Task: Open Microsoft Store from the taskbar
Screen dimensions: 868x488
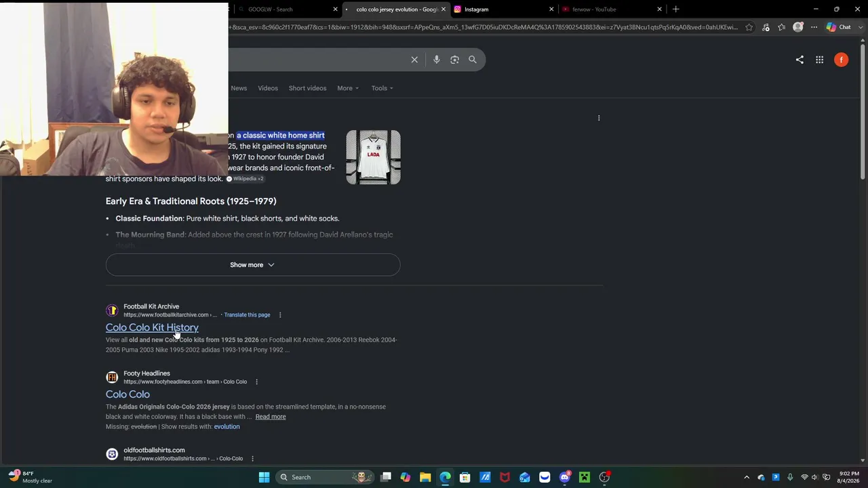Action: tap(465, 477)
